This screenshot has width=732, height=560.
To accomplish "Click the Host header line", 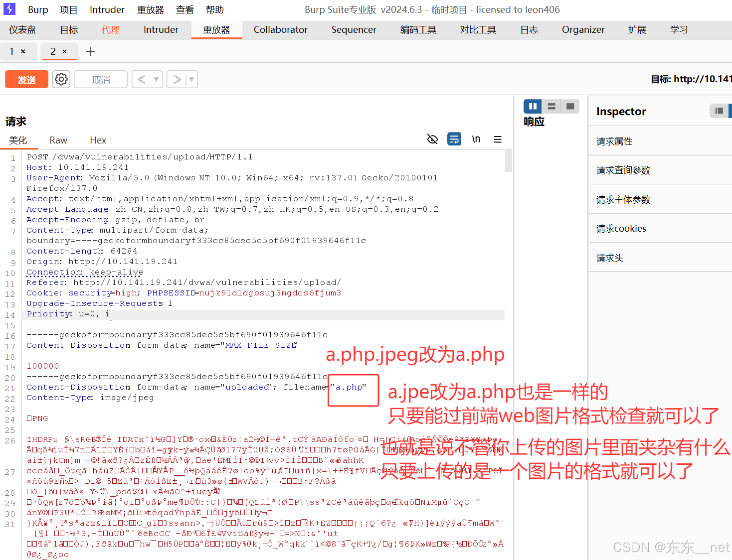I will (x=77, y=167).
